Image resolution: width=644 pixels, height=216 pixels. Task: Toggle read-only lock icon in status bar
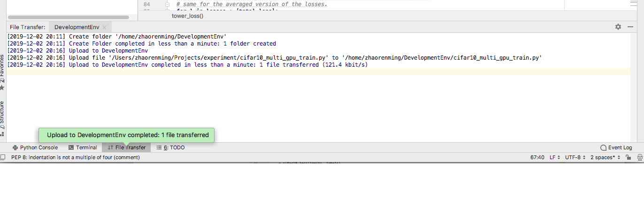point(629,157)
